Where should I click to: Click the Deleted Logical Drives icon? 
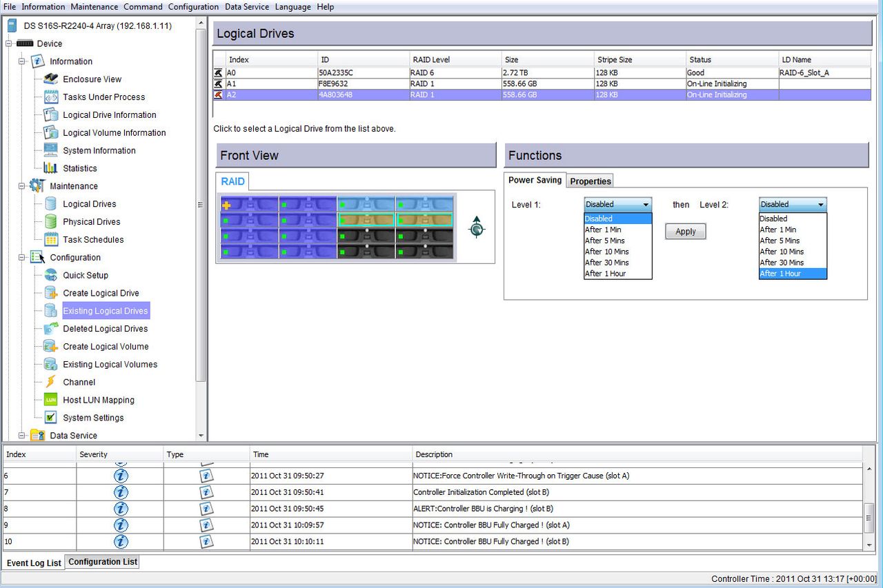pos(50,329)
